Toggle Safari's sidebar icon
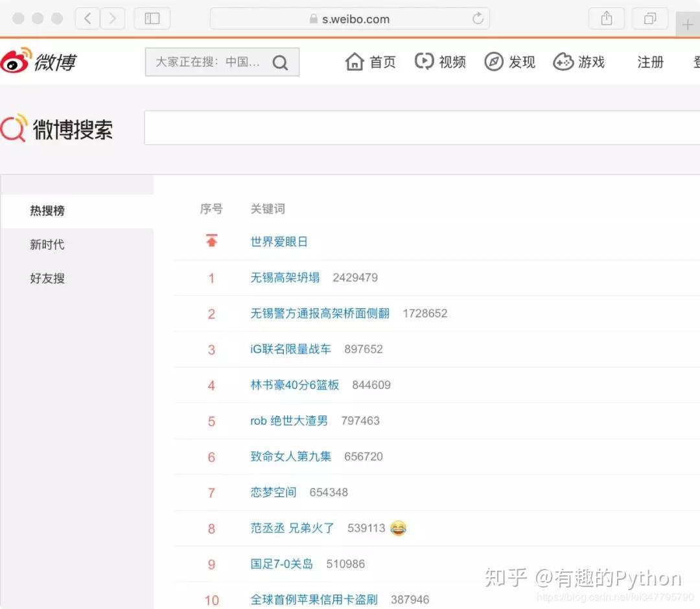700x609 pixels. pyautogui.click(x=152, y=18)
